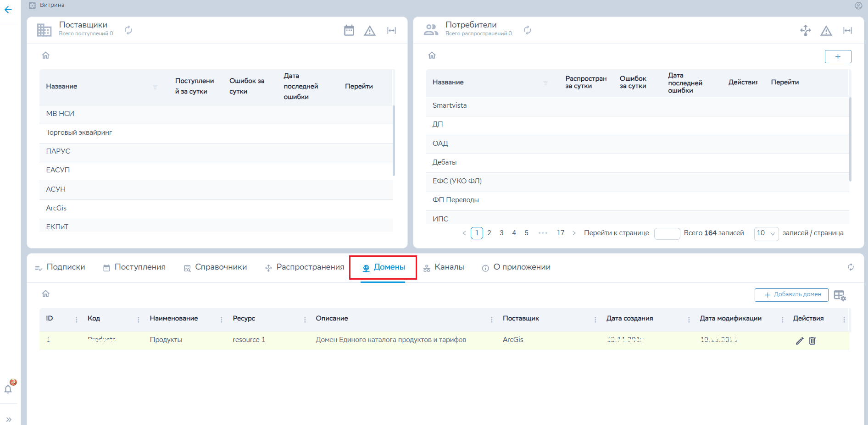Click the warning triangle in Потребители panel
The image size is (868, 425).
(826, 31)
